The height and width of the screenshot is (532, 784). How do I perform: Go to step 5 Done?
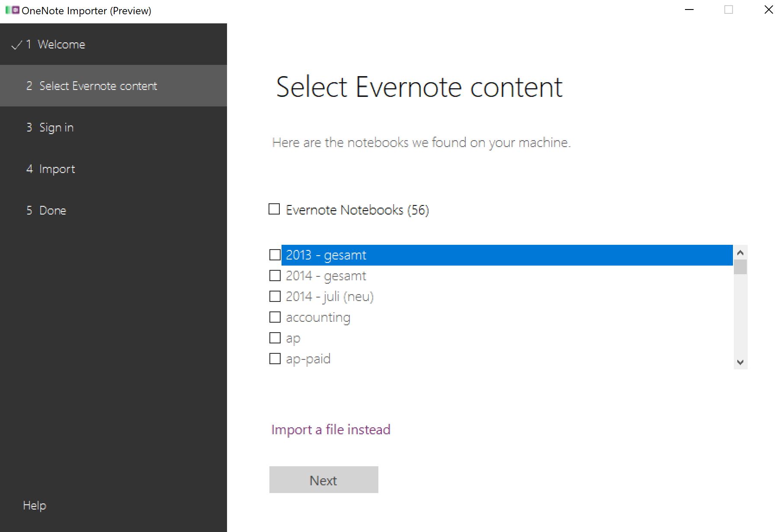(113, 210)
